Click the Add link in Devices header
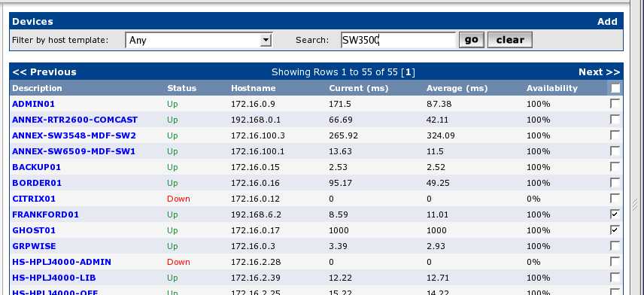The height and width of the screenshot is (295, 644). point(607,21)
